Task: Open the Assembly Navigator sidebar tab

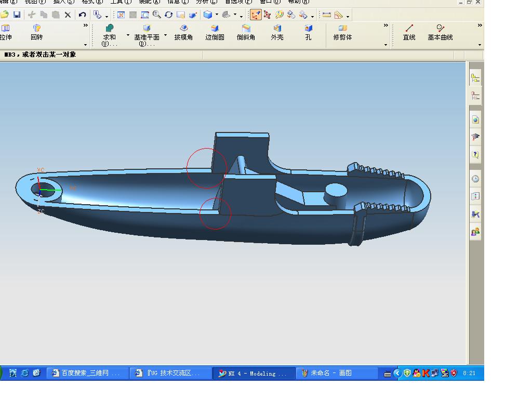Action: click(x=475, y=78)
